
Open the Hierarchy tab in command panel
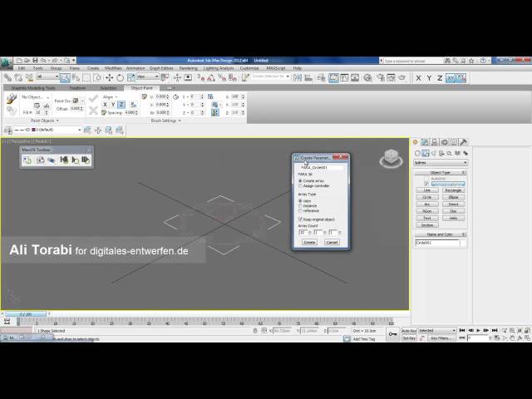point(434,142)
